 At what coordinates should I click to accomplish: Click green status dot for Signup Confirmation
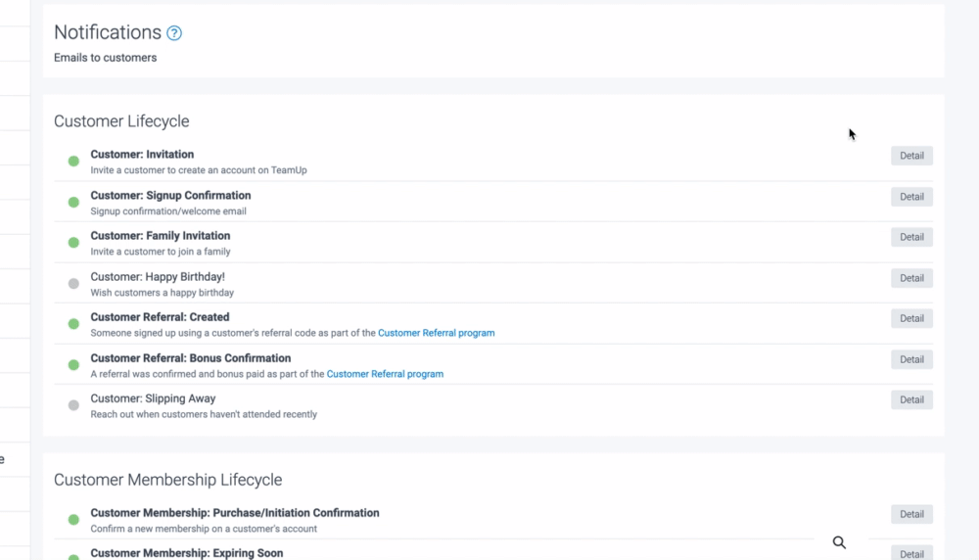tap(73, 203)
